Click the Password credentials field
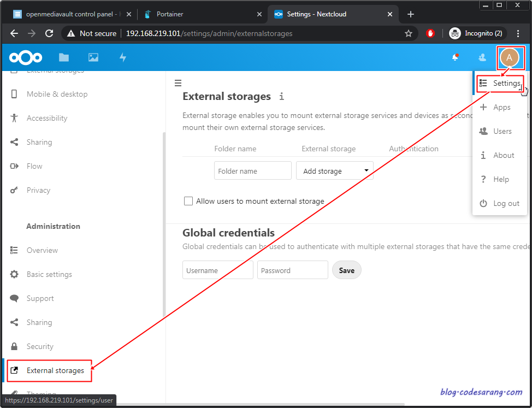 point(292,270)
